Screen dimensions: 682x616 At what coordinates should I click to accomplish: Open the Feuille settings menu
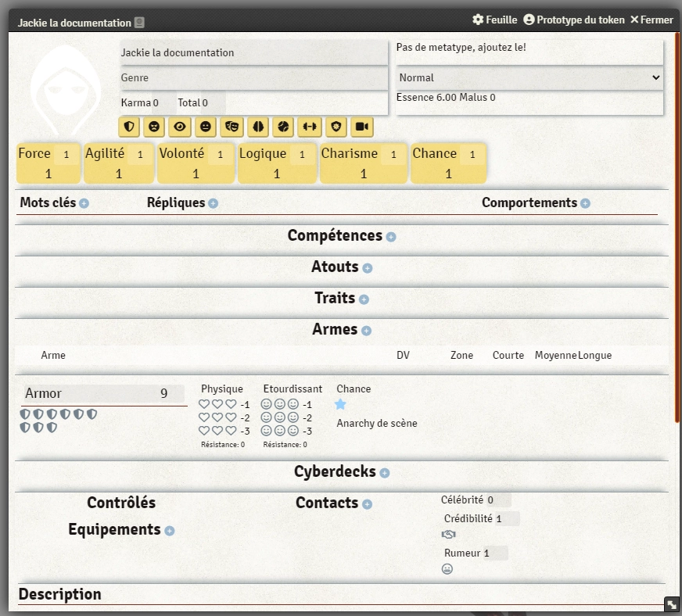point(494,20)
